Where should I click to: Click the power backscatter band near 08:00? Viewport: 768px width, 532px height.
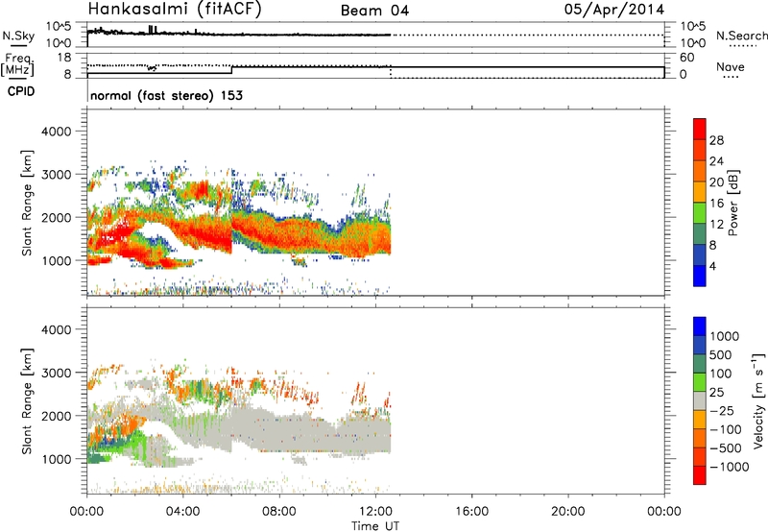click(279, 234)
